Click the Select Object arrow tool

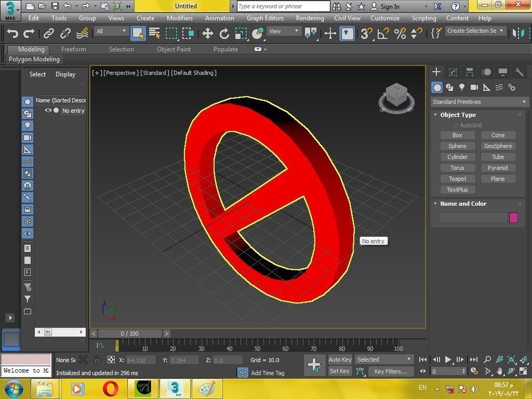pos(138,34)
